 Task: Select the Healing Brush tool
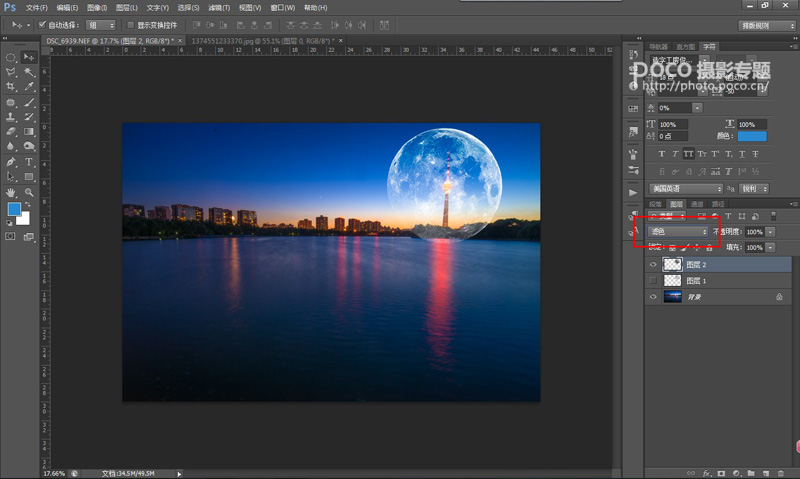[10, 103]
